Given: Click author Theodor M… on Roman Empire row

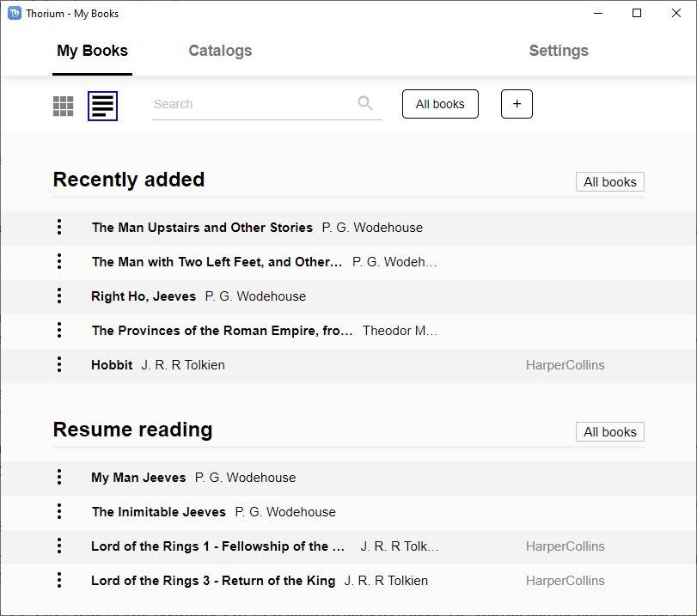Looking at the screenshot, I should point(400,331).
